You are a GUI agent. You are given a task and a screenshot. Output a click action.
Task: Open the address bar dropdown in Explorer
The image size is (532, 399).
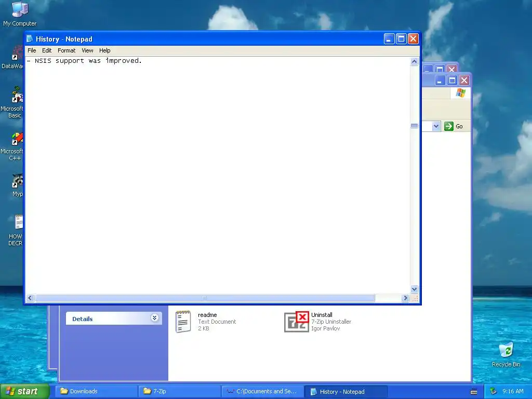pyautogui.click(x=436, y=126)
